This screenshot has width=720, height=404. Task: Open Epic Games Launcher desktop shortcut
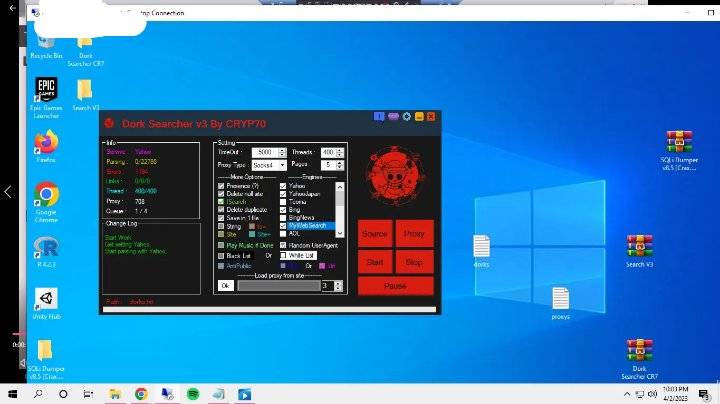coord(46,98)
